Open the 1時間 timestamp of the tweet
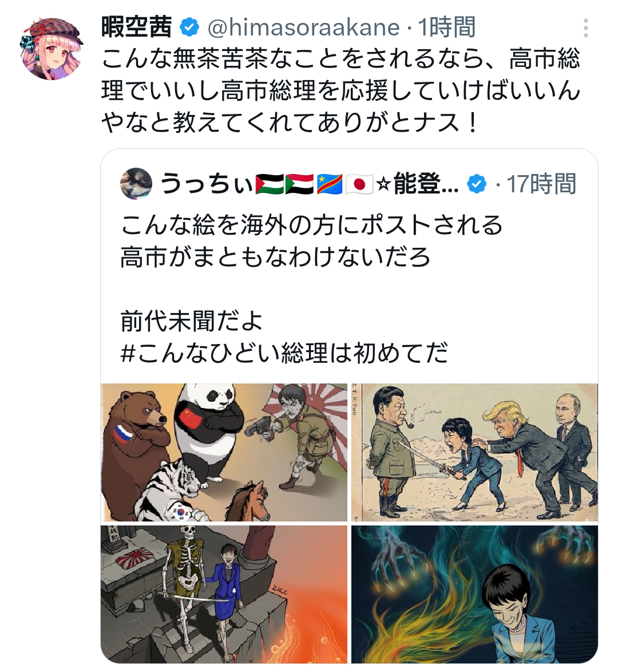618x672 pixels. coord(446,28)
